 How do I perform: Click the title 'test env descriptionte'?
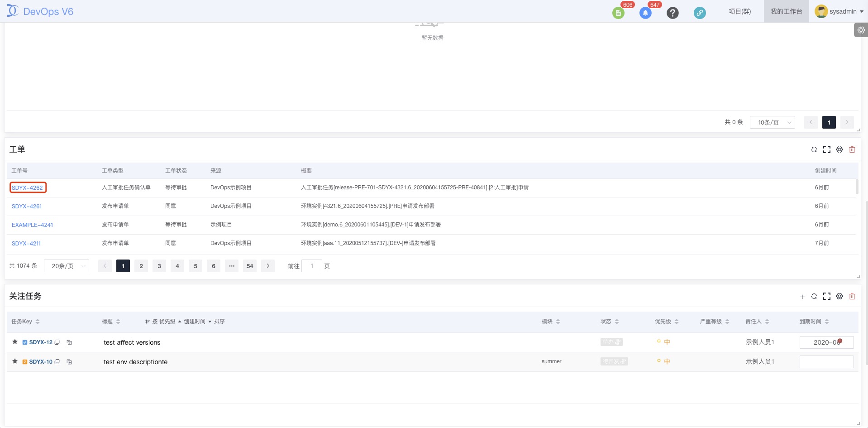[x=135, y=362]
